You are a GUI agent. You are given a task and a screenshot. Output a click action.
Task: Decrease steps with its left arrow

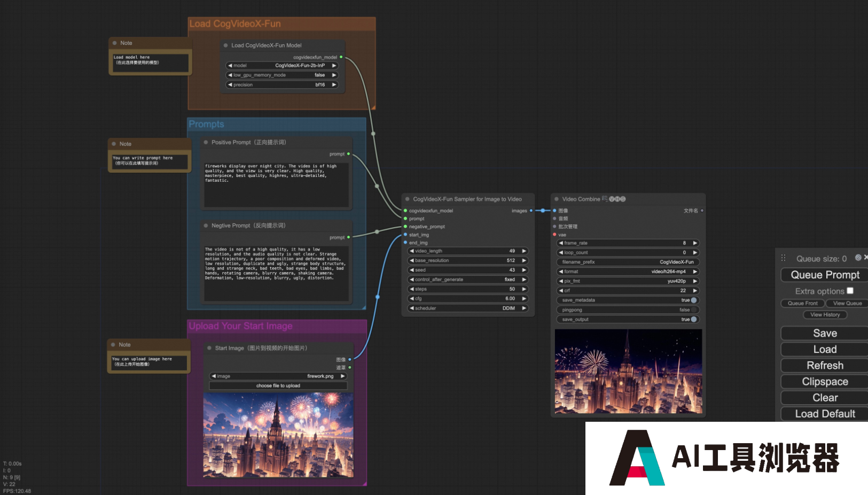pyautogui.click(x=412, y=289)
